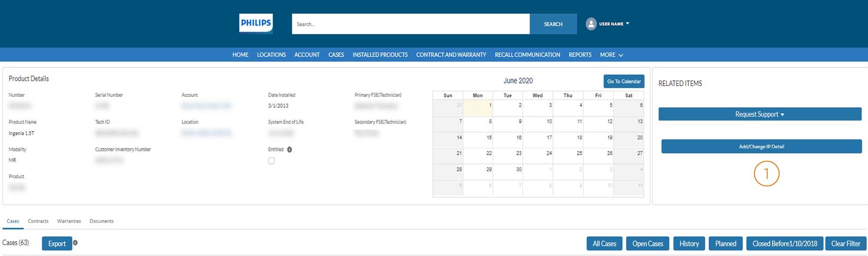Switch to the Contracts tab
This screenshot has width=868, height=256.
click(x=38, y=221)
